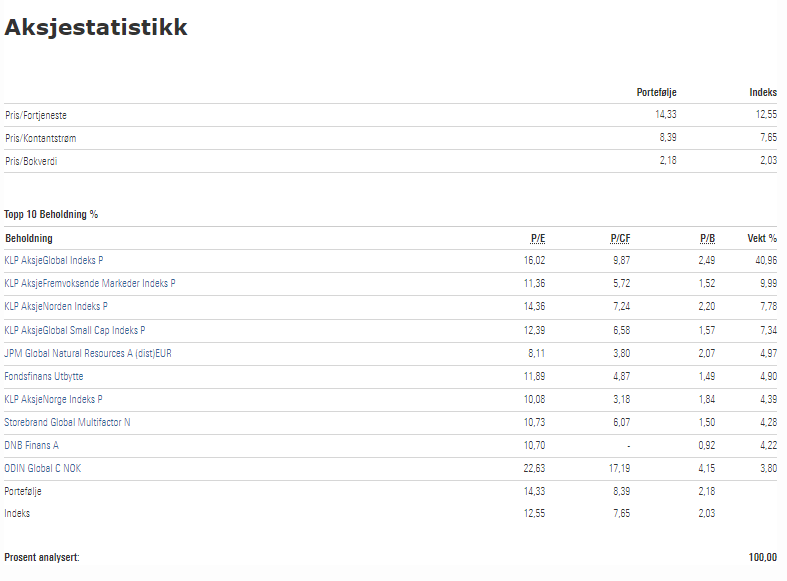Open KLP AksjeGlobal Indeks P fund link
Image resolution: width=787 pixels, height=581 pixels.
tap(54, 260)
